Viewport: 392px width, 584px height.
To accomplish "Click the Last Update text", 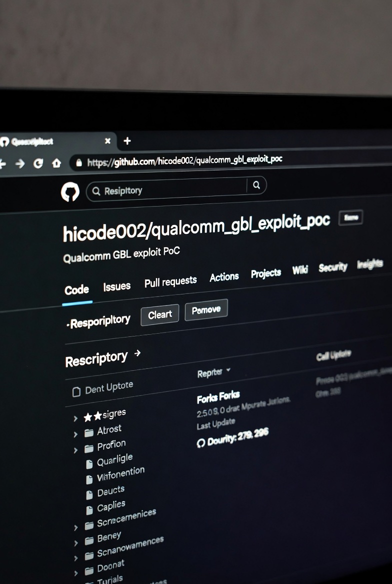I will pyautogui.click(x=215, y=423).
